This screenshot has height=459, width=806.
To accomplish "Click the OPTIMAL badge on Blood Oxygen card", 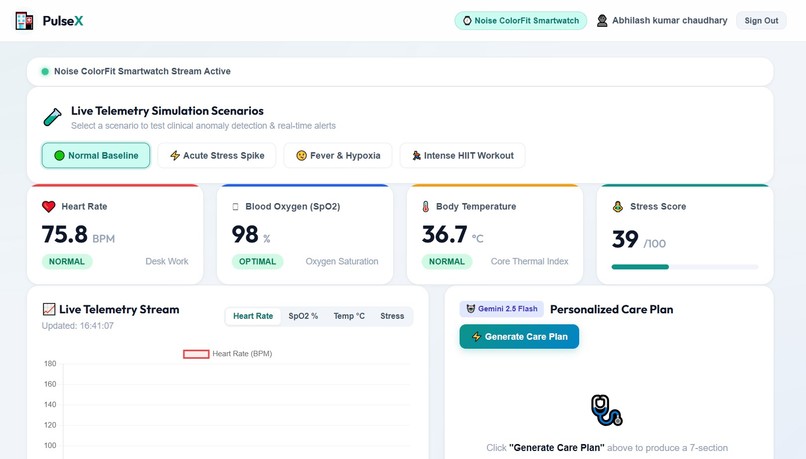I will (258, 261).
